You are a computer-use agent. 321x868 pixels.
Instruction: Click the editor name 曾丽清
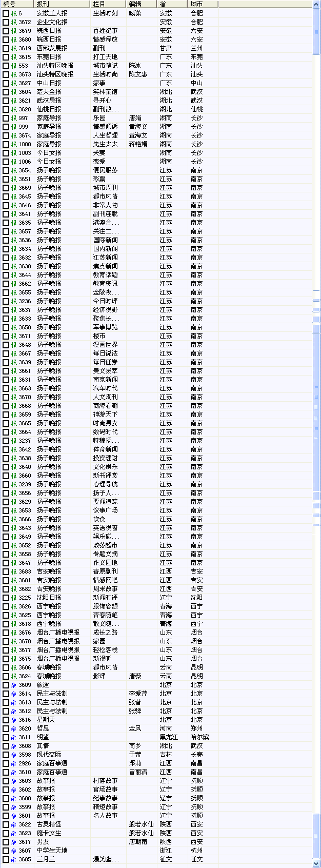[138, 772]
